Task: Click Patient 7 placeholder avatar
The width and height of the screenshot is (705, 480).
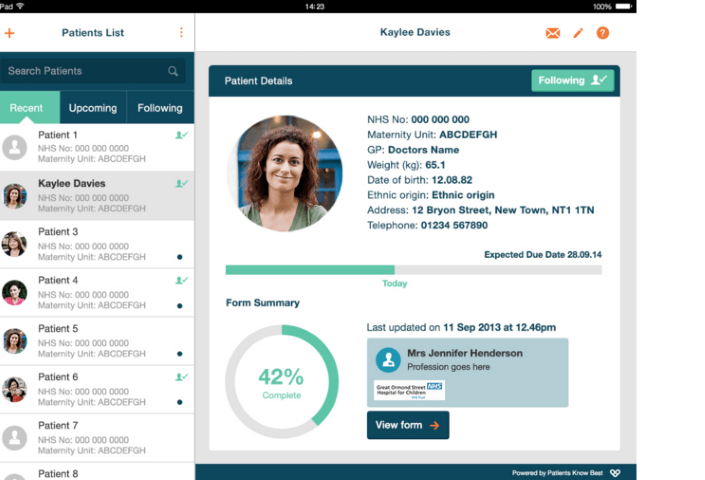Action: pyautogui.click(x=14, y=438)
